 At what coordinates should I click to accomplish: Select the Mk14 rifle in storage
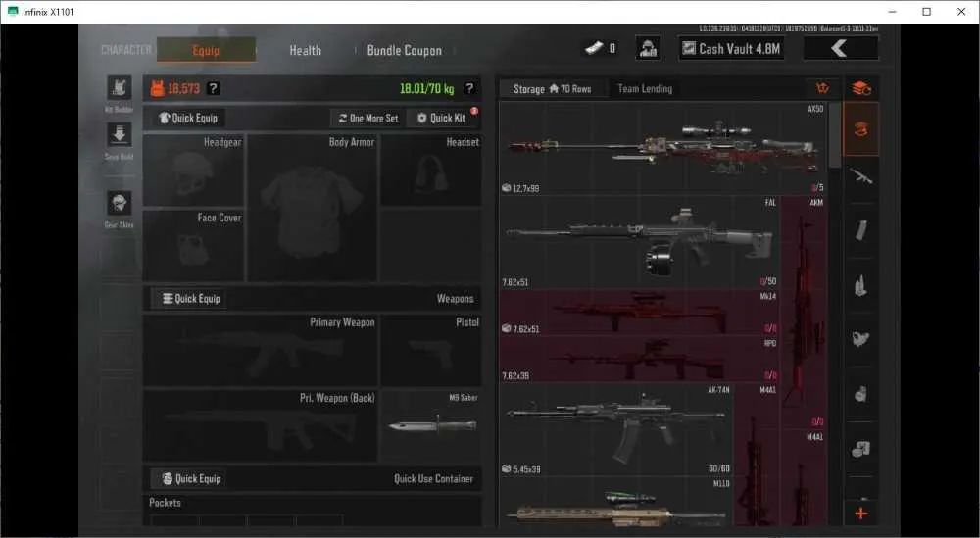tap(640, 312)
